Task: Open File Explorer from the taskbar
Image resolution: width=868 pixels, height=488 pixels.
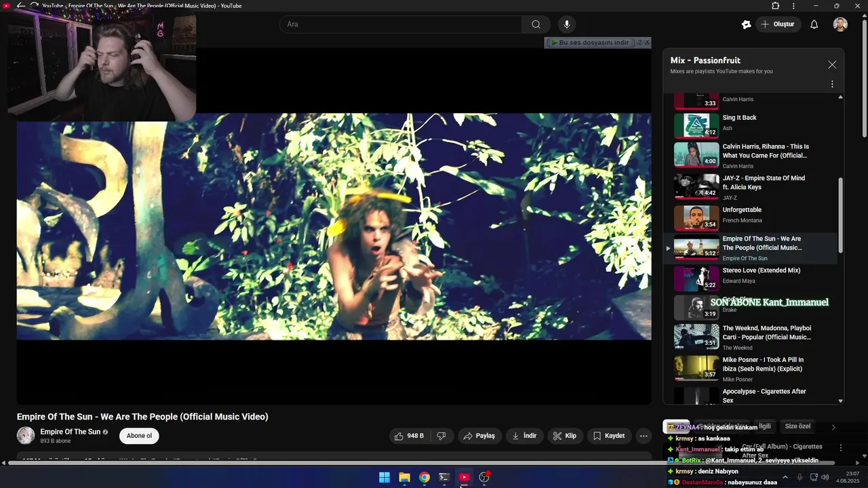Action: tap(404, 477)
